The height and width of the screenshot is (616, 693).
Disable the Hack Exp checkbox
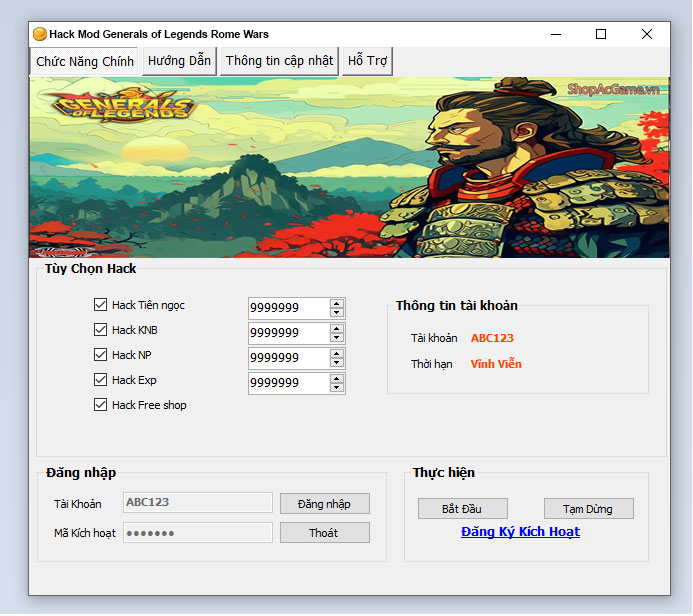[x=100, y=380]
